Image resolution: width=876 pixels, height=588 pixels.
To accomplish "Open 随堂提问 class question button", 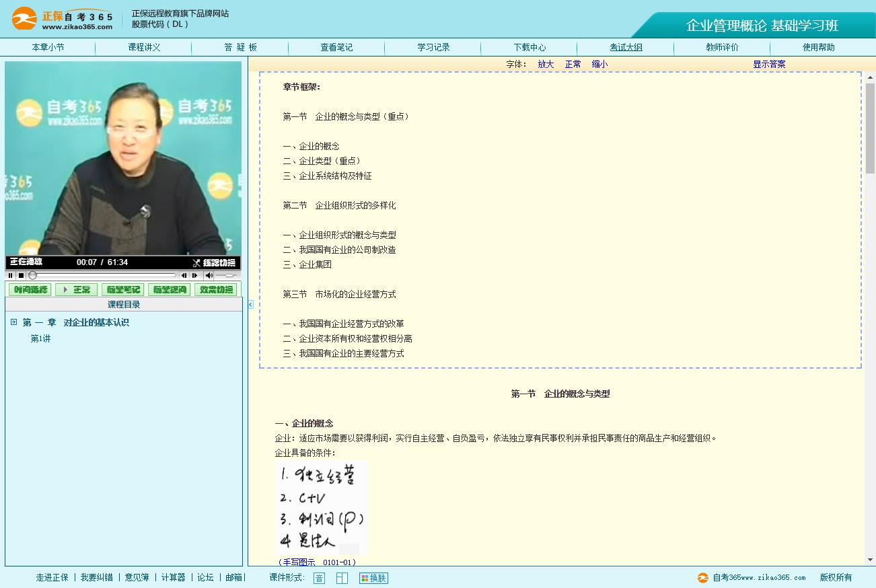I will click(169, 289).
